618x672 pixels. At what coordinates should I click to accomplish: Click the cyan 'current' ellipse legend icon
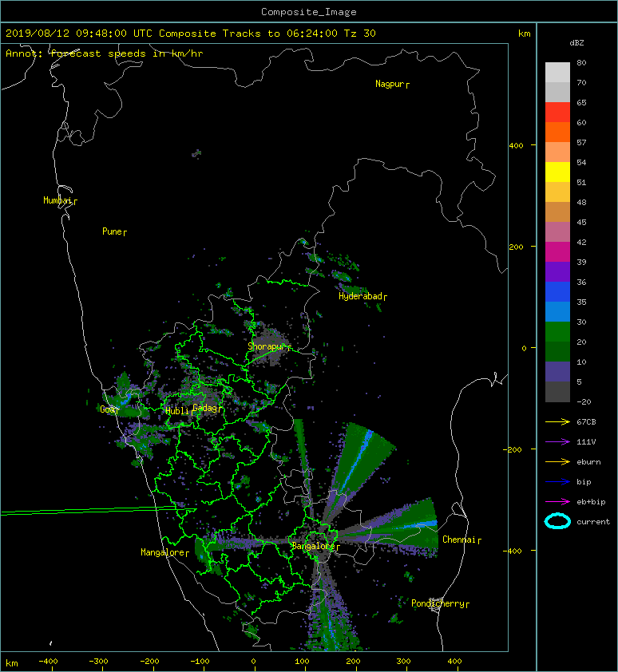pos(557,521)
